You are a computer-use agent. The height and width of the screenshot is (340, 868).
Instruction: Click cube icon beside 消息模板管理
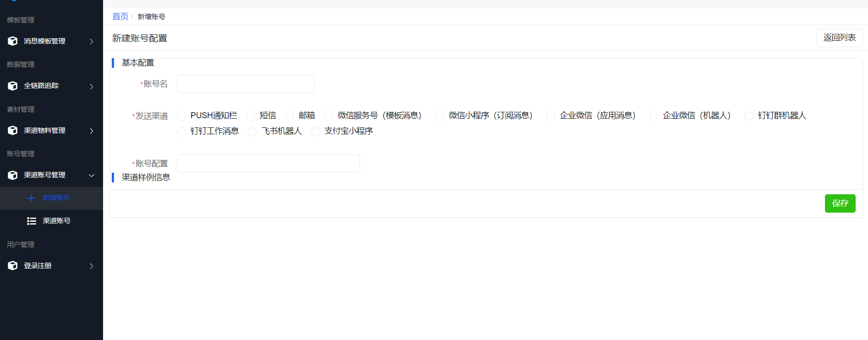coord(13,41)
